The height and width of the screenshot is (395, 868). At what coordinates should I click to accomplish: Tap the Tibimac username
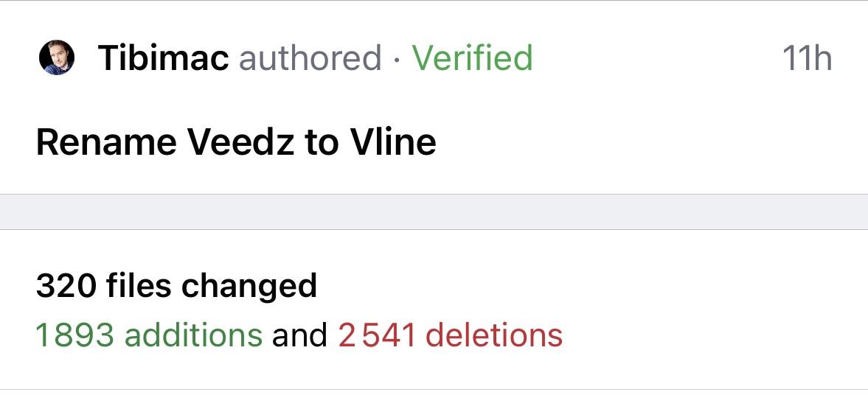pyautogui.click(x=163, y=58)
